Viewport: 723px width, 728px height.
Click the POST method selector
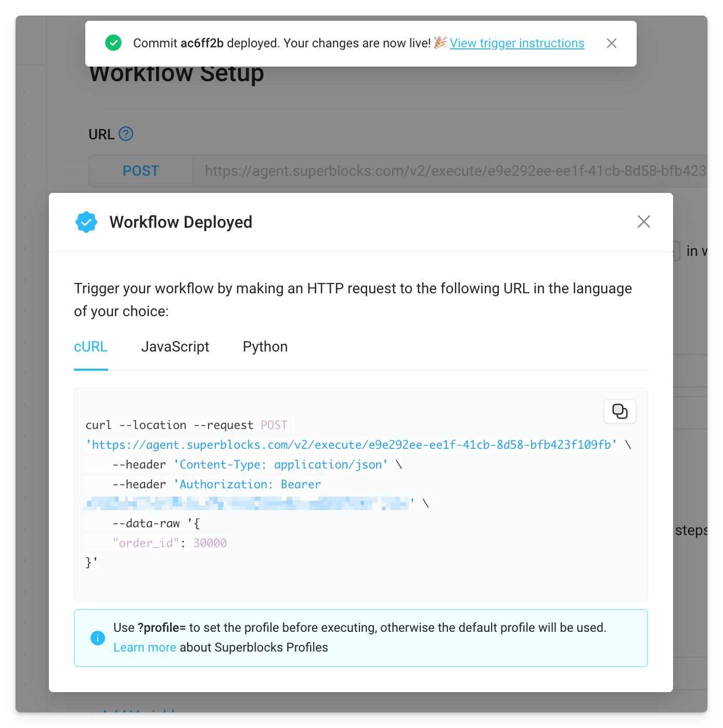[x=140, y=171]
